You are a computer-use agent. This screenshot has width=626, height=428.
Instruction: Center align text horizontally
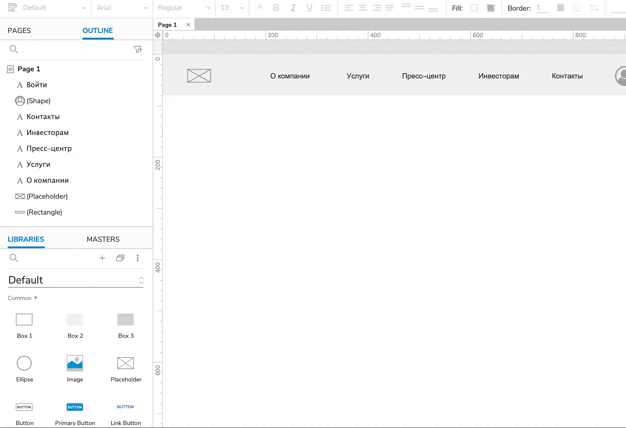(363, 8)
